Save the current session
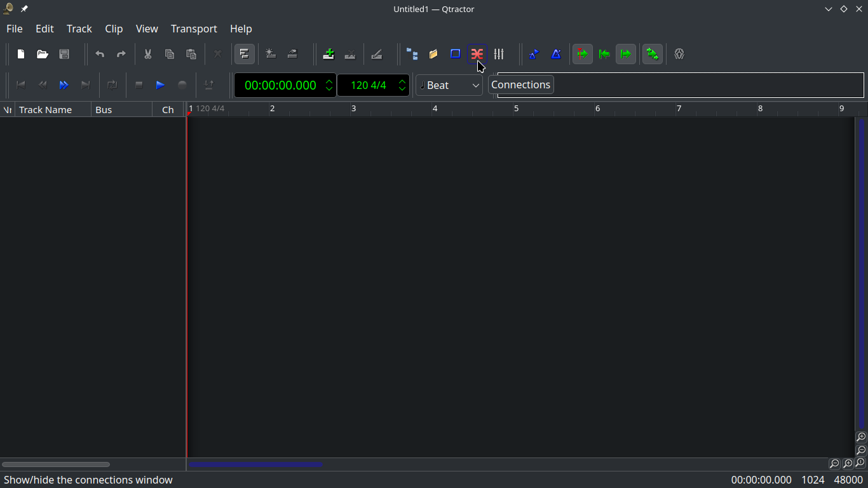This screenshot has height=488, width=868. coord(64,54)
